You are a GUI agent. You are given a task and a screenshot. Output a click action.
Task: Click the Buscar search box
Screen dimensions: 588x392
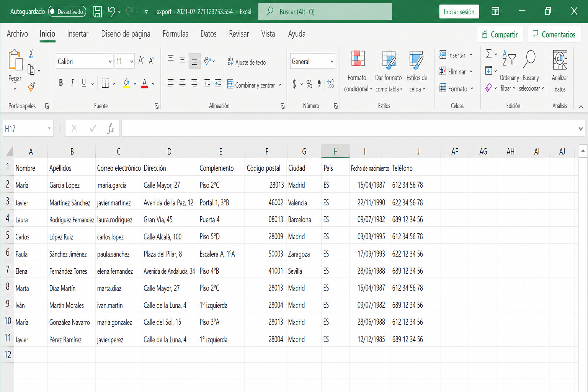click(325, 11)
